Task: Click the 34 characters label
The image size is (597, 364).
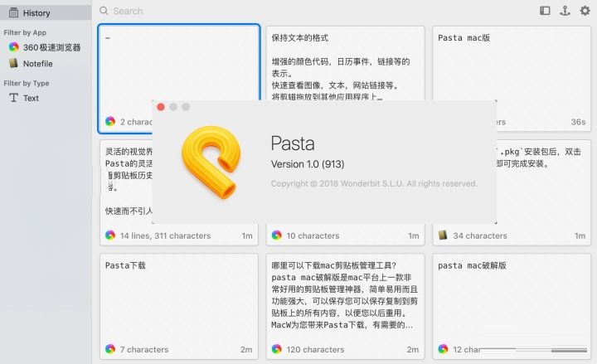Action: (x=480, y=235)
